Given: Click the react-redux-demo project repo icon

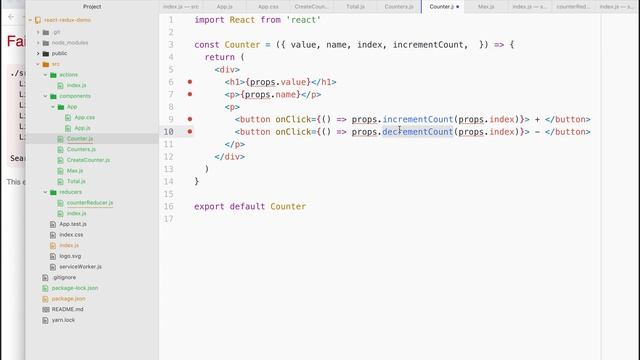Looking at the screenshot, I should tap(38, 20).
